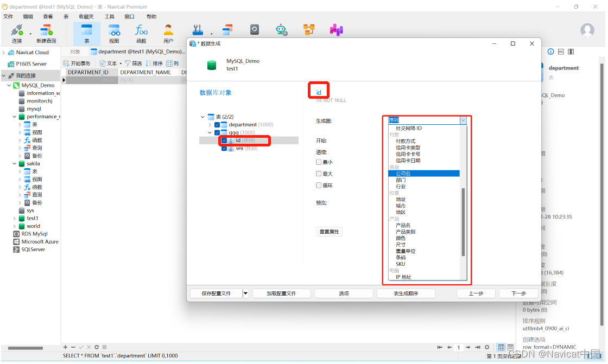
Task: Show the DDL panel icon
Action: [561, 52]
